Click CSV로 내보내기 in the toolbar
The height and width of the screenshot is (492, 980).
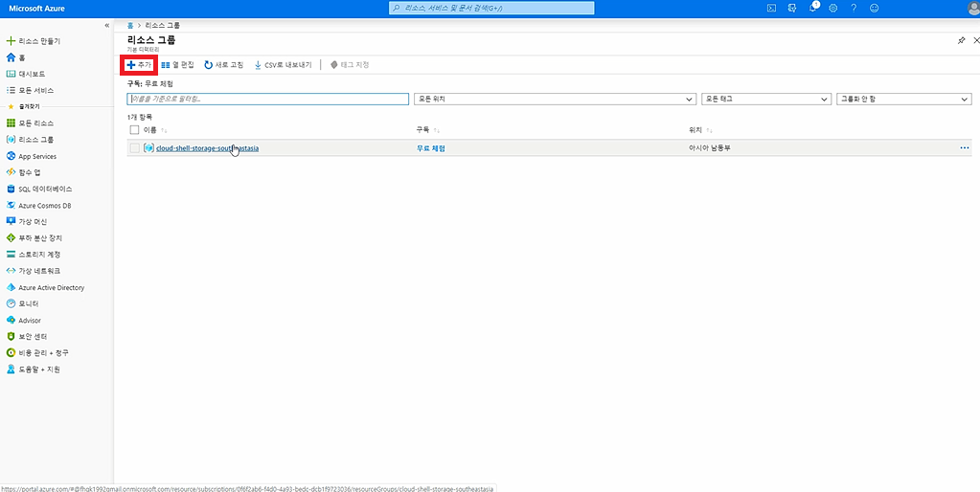[283, 65]
